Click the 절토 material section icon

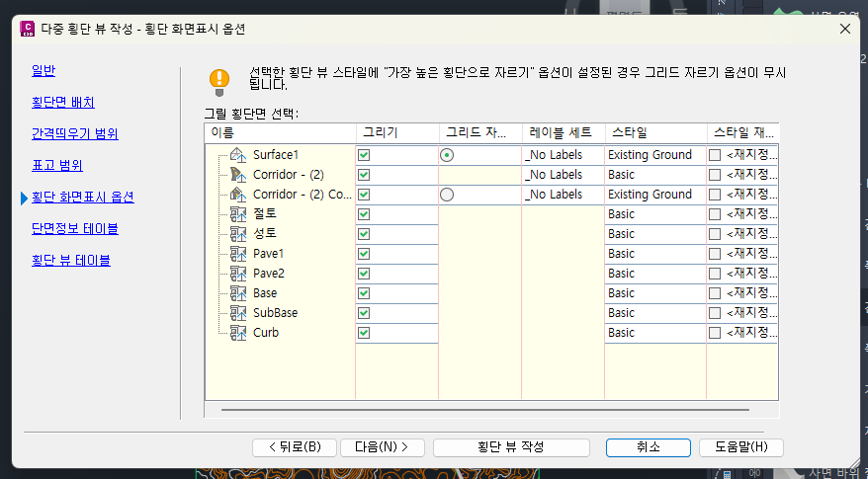tap(237, 214)
